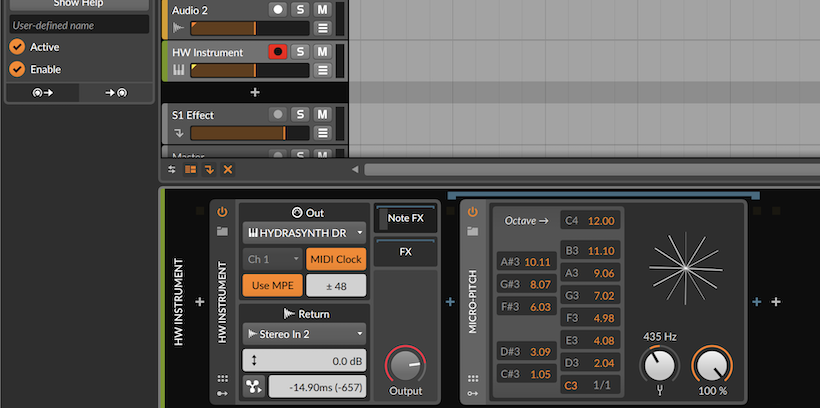Adjust S1 Effect volume fader
The height and width of the screenshot is (408, 820).
click(250, 133)
